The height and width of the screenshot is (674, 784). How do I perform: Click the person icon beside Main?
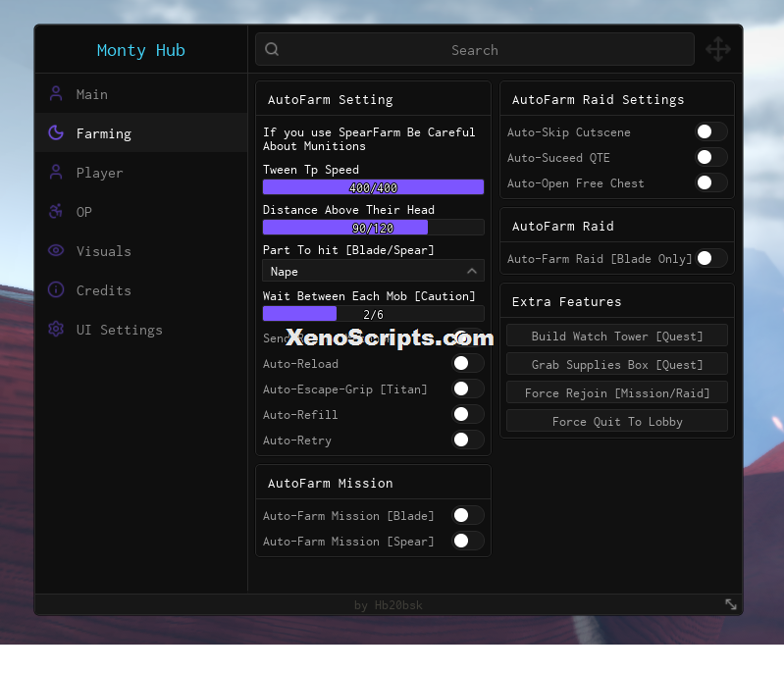pos(56,93)
